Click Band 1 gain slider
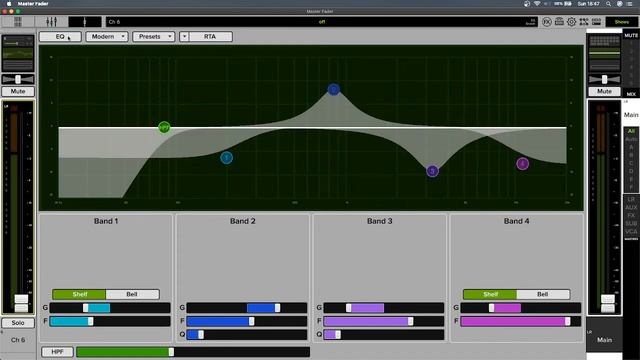This screenshot has width=640, height=360. (x=110, y=308)
